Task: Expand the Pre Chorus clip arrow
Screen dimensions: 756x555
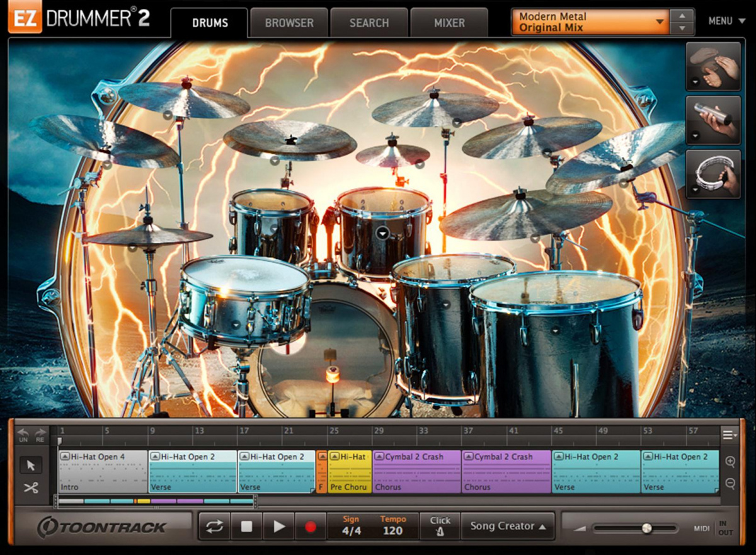Action: [x=335, y=456]
